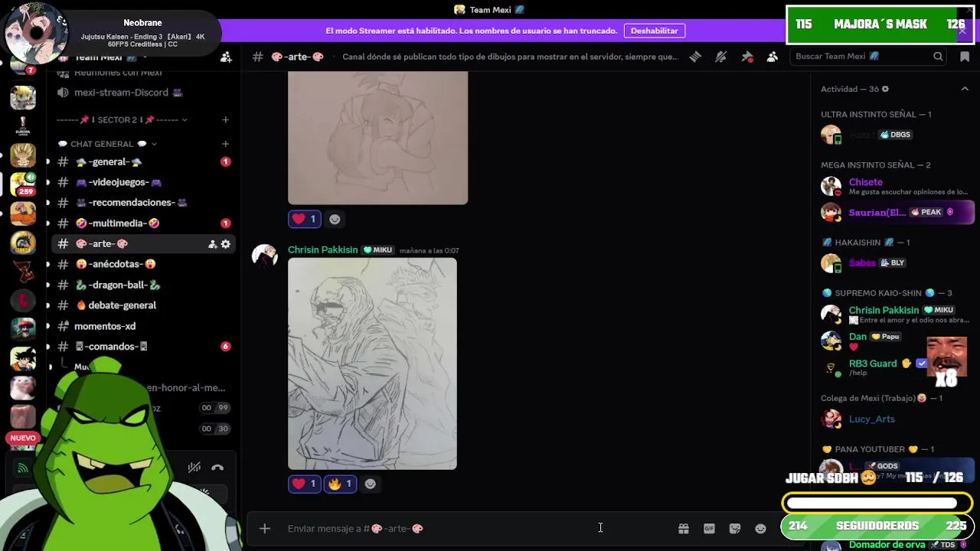This screenshot has height=551, width=980.
Task: Open Chrisin Pakkisin's profile from message author
Action: (x=322, y=250)
